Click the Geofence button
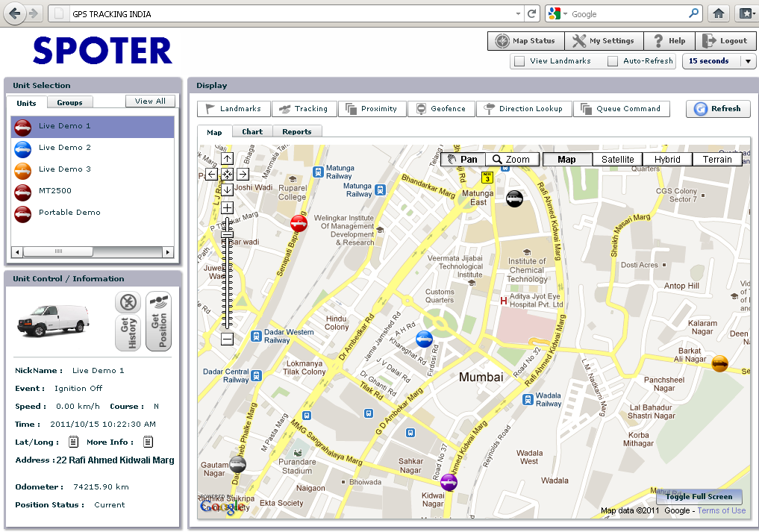 440,109
